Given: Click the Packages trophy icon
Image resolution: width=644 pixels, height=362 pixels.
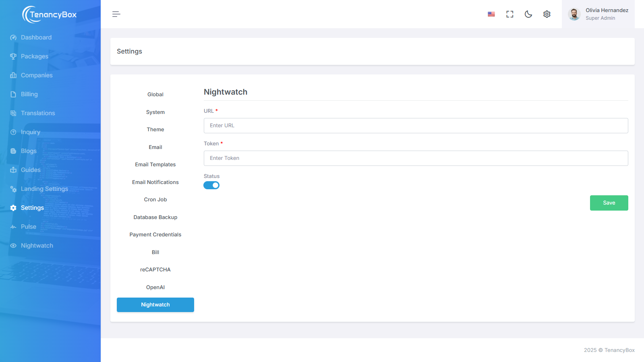Looking at the screenshot, I should coord(13,56).
